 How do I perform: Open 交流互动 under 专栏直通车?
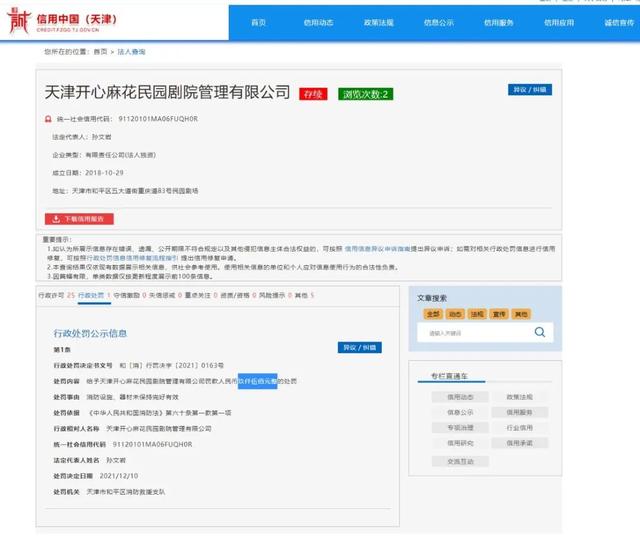pos(460,461)
